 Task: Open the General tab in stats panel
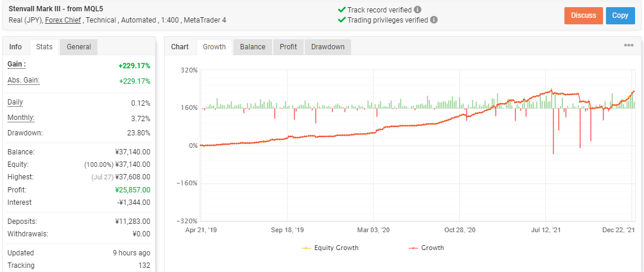coord(79,47)
